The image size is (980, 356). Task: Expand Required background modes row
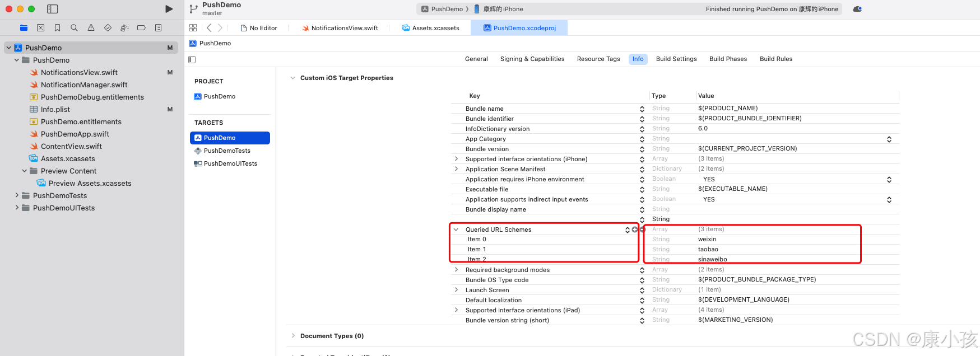click(456, 270)
